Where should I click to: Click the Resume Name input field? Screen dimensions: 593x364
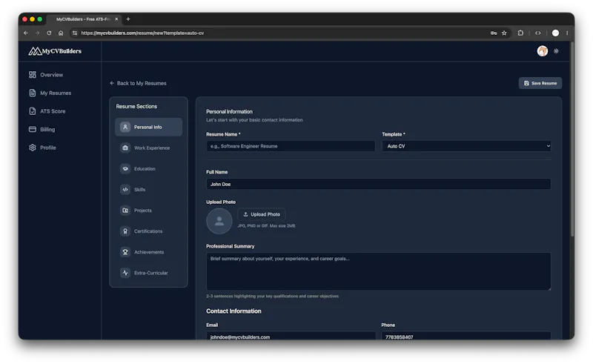tap(291, 146)
